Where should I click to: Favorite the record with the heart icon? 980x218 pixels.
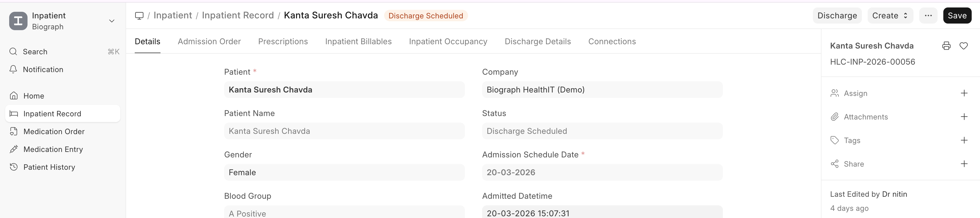pyautogui.click(x=964, y=46)
